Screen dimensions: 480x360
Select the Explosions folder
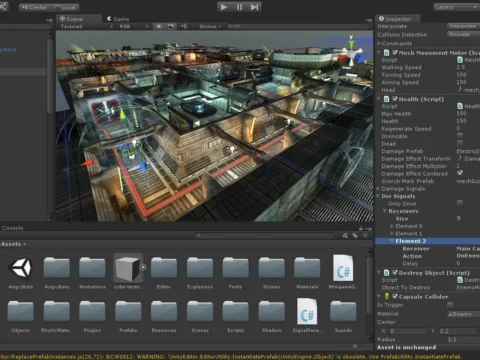tap(200, 271)
